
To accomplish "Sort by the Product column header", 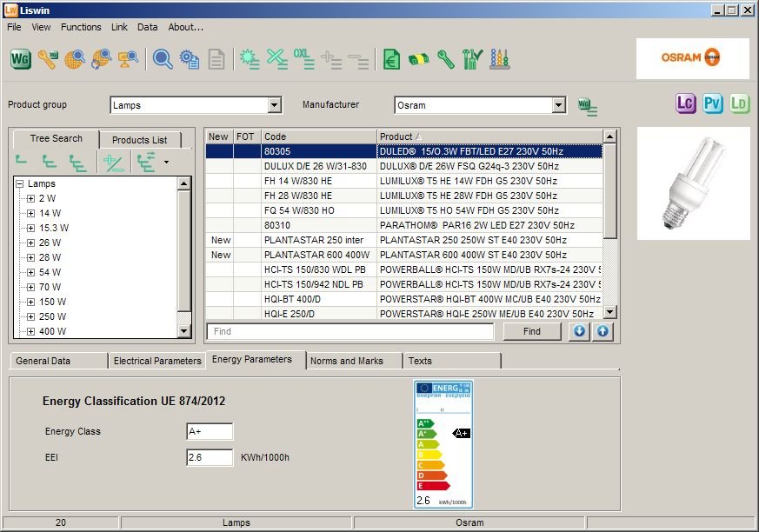I will point(489,136).
